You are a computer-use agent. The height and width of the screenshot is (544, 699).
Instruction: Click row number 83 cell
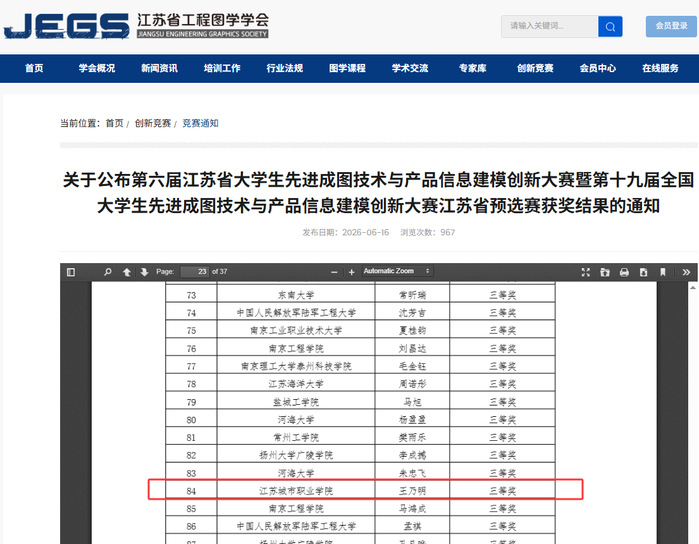(191, 473)
